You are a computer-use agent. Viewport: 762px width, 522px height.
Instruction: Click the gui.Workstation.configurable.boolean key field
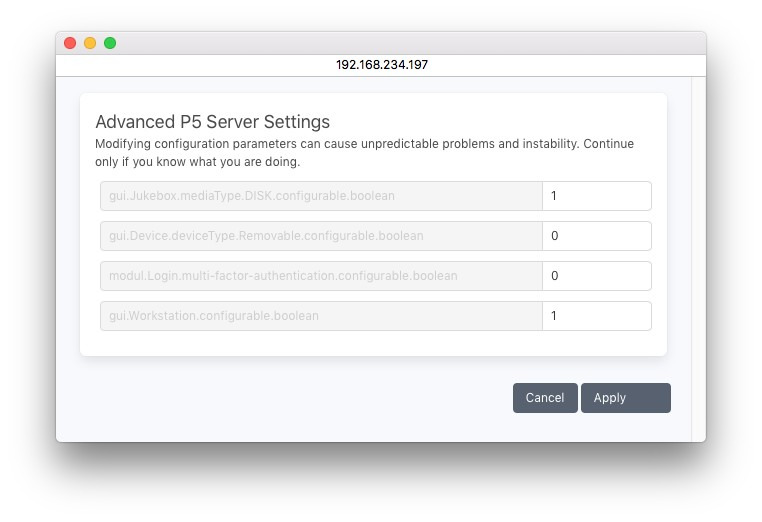321,316
